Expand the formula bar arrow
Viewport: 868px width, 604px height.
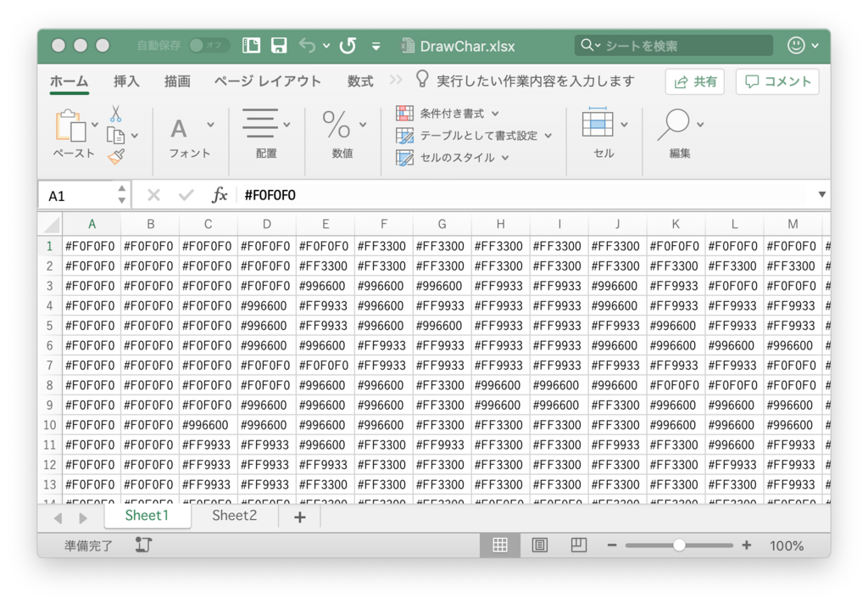[x=822, y=194]
